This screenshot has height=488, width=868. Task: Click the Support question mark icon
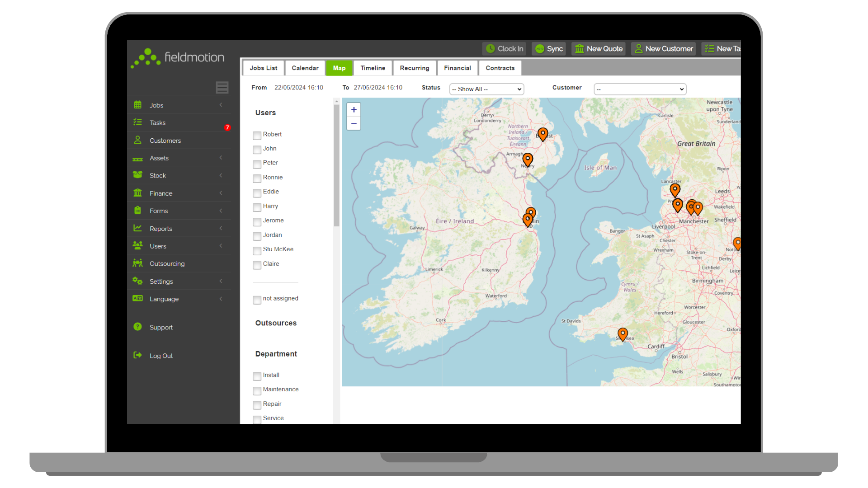(x=137, y=326)
